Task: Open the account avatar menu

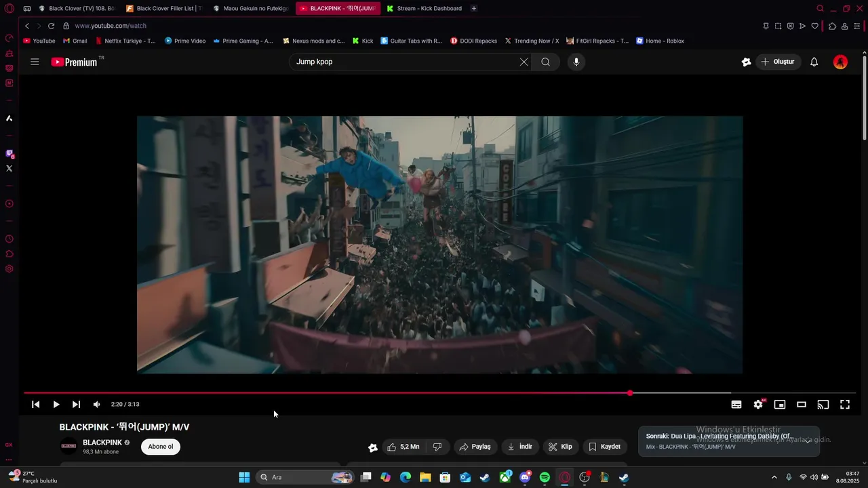Action: click(840, 62)
